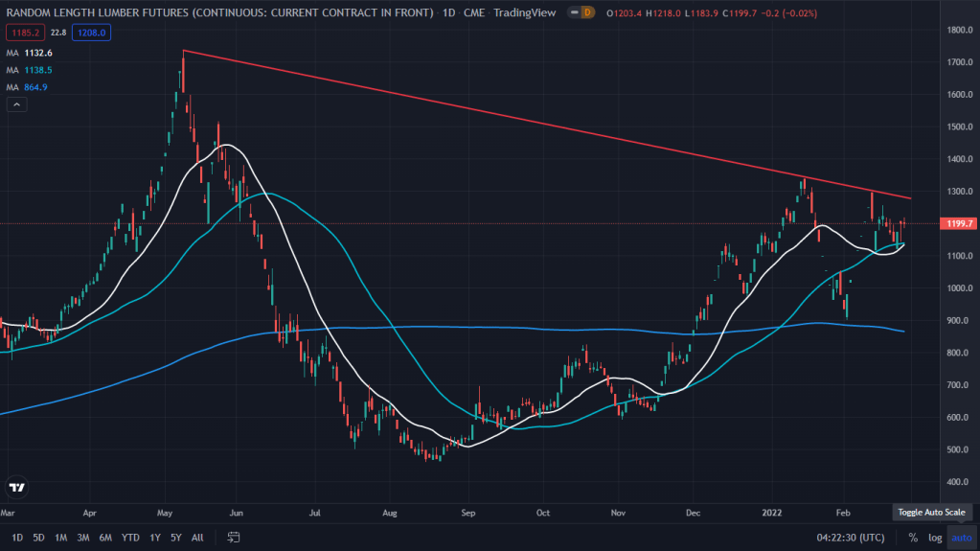Image resolution: width=980 pixels, height=551 pixels.
Task: Select the 1D time range
Action: pos(17,538)
